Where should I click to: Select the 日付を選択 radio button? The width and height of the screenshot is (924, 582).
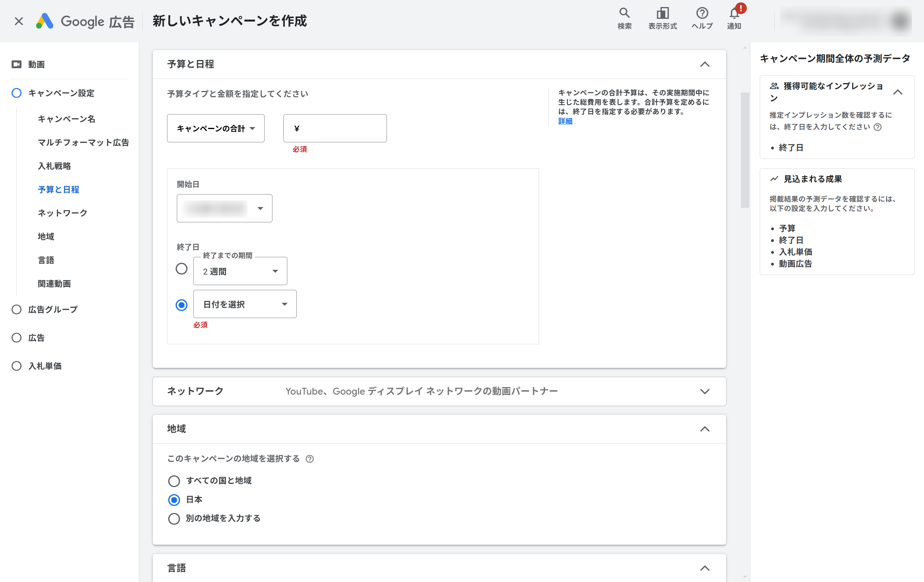[182, 305]
